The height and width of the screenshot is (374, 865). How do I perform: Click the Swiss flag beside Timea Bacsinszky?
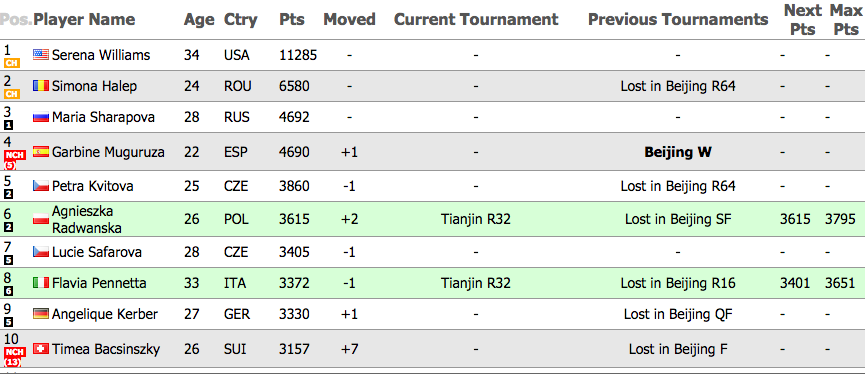[x=41, y=349]
